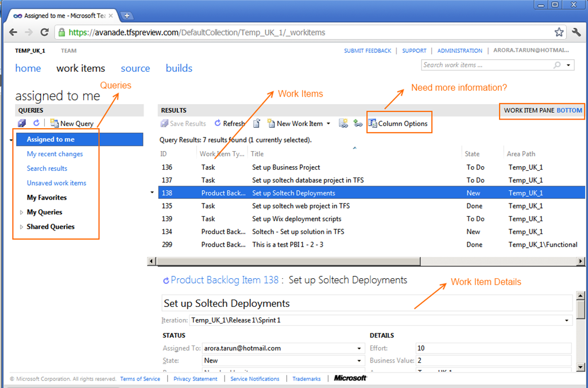Select work item 136 Set up Business Project
Screen dimensions: 588x388
click(x=372, y=167)
